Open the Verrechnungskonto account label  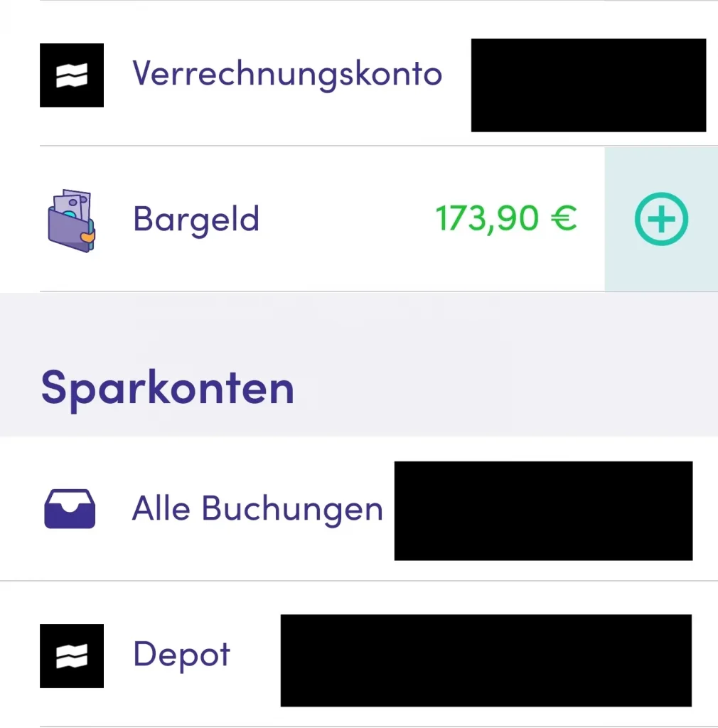(287, 74)
